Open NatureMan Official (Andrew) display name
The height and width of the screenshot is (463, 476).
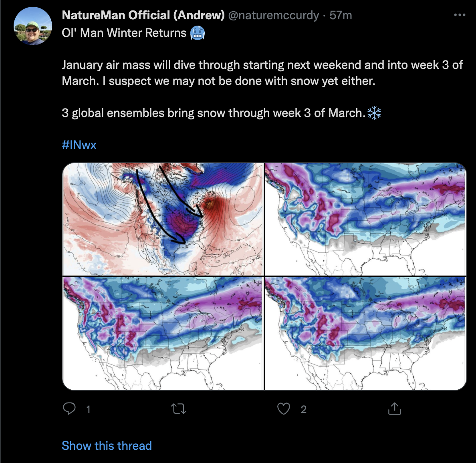(x=143, y=15)
